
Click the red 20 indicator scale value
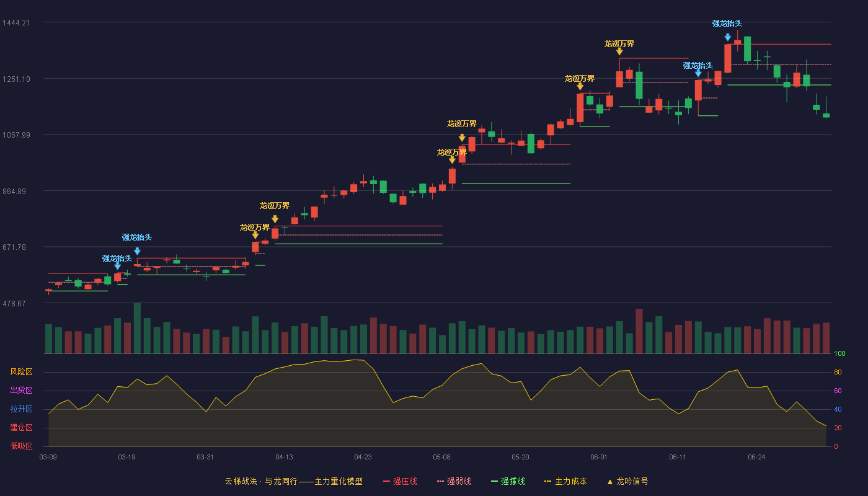[838, 428]
